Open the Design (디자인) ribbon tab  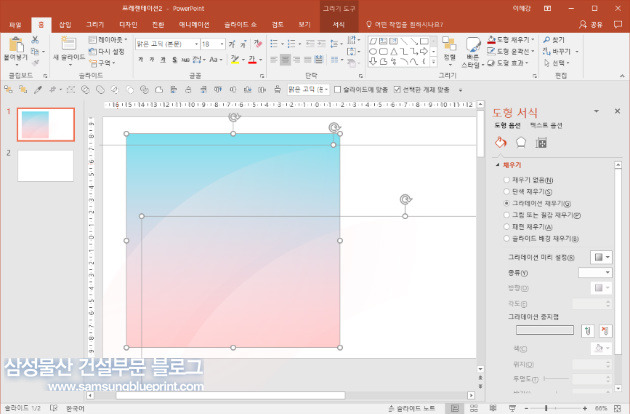pyautogui.click(x=129, y=25)
